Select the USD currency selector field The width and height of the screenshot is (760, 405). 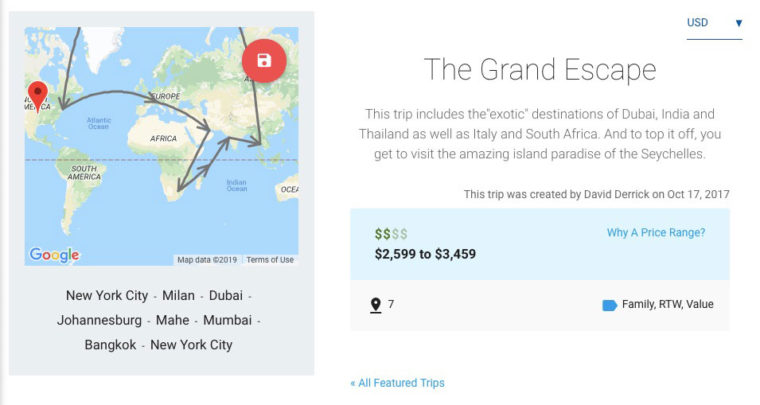(x=714, y=25)
